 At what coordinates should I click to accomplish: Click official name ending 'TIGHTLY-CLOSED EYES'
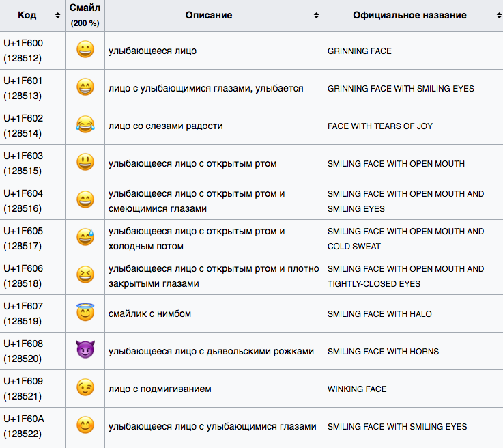[406, 277]
